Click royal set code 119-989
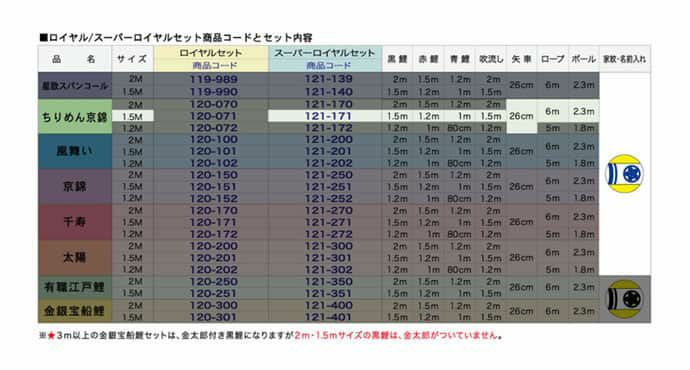This screenshot has width=690, height=370. click(x=213, y=79)
